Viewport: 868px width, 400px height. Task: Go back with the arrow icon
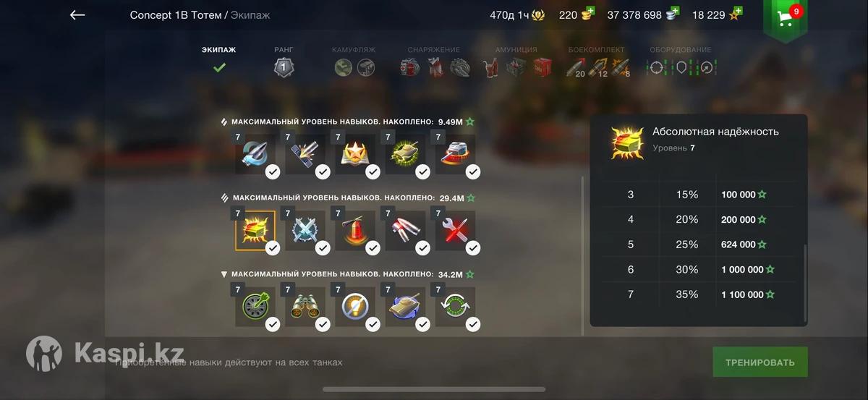pyautogui.click(x=77, y=15)
